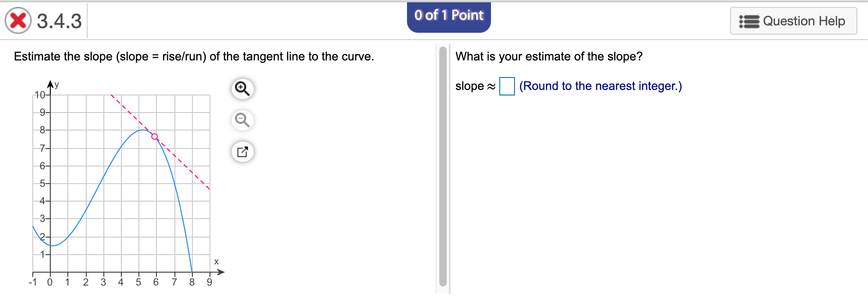Click the vertical gray pane scrollbar
Viewport: 868px width, 304px height.
click(x=443, y=166)
